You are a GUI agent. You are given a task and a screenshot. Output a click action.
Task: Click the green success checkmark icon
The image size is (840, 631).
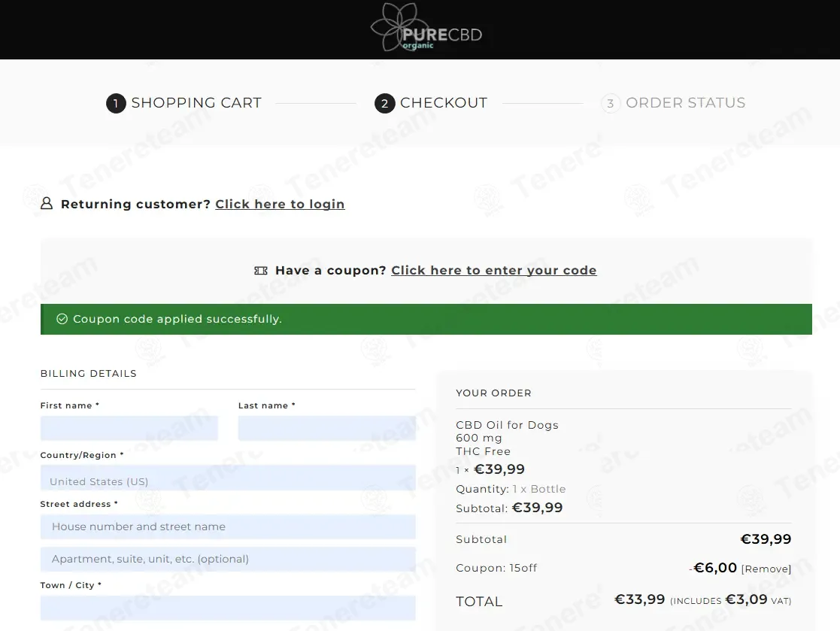[62, 319]
